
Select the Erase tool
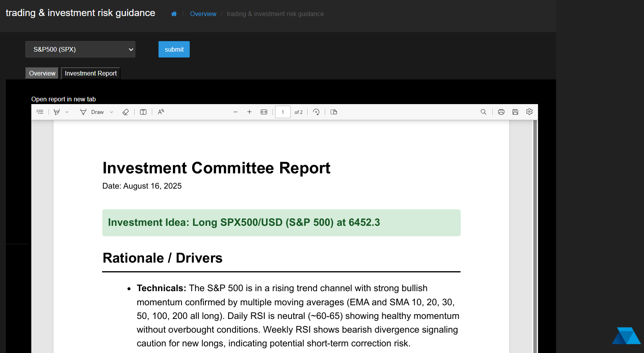pos(126,112)
